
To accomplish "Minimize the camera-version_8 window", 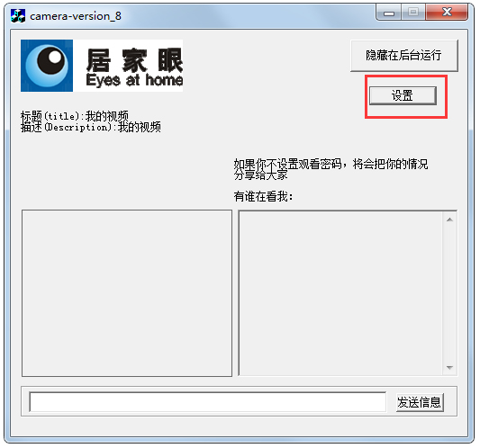I will pyautogui.click(x=389, y=13).
